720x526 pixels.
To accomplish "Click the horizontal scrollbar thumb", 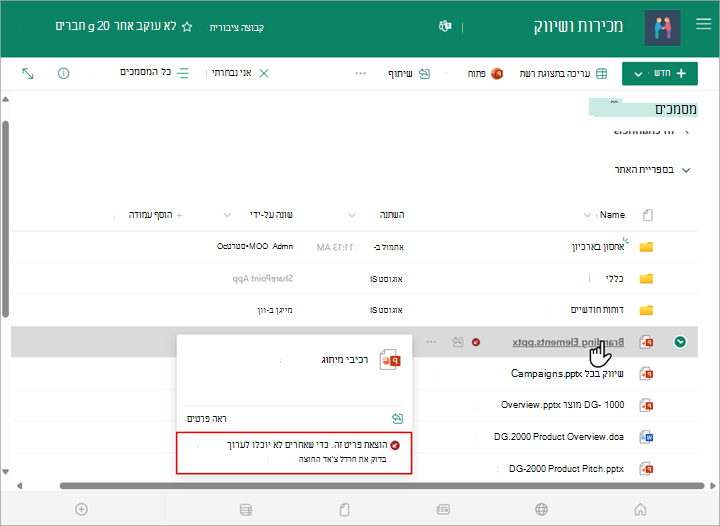I will [382, 486].
